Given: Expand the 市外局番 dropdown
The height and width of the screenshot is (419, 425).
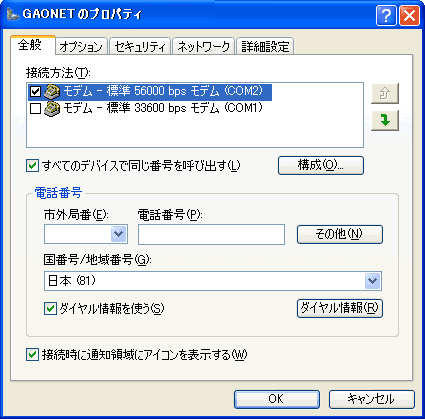Looking at the screenshot, I should [x=118, y=234].
